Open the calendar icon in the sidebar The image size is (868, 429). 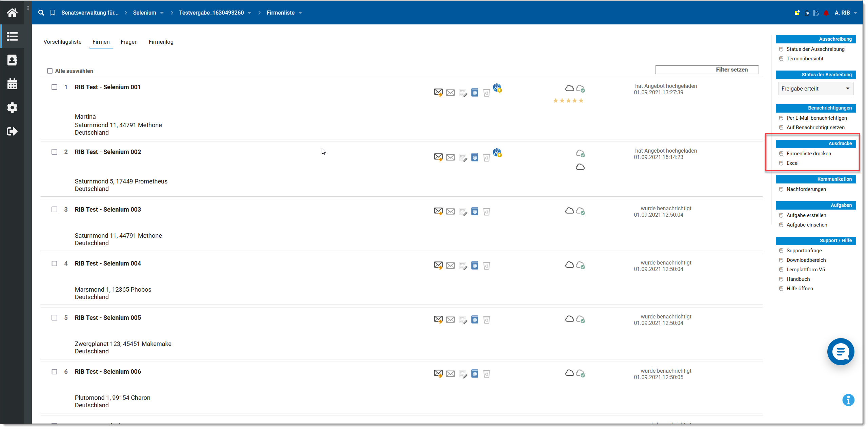(x=12, y=84)
